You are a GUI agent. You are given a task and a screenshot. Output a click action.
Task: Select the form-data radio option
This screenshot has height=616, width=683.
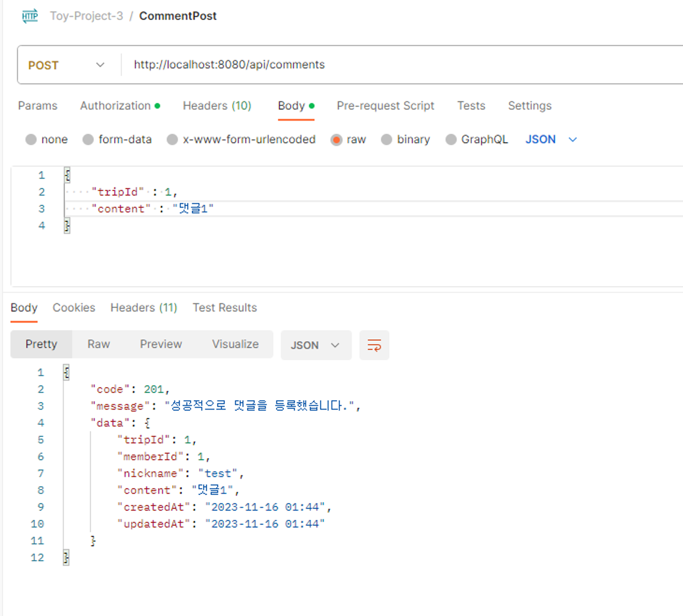88,140
